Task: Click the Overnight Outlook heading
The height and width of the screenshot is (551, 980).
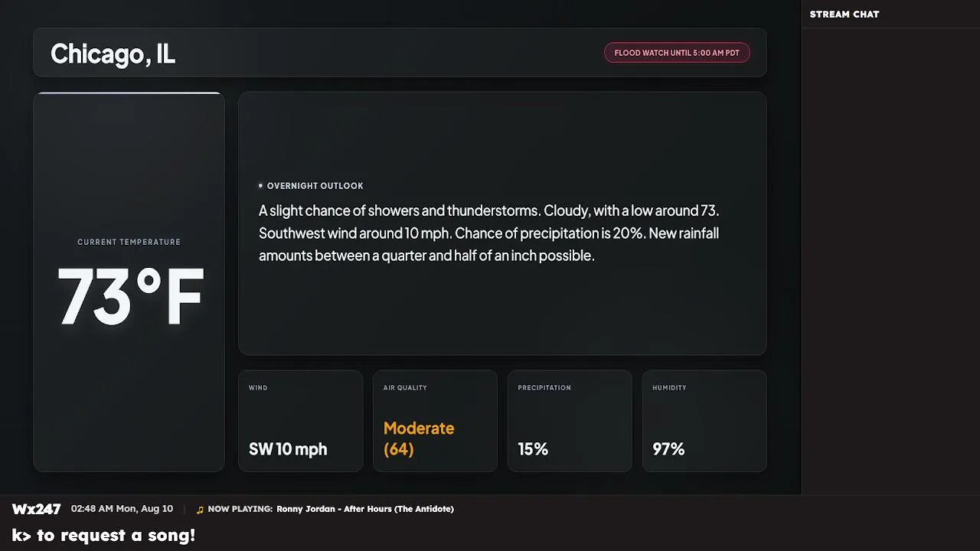Action: 315,186
